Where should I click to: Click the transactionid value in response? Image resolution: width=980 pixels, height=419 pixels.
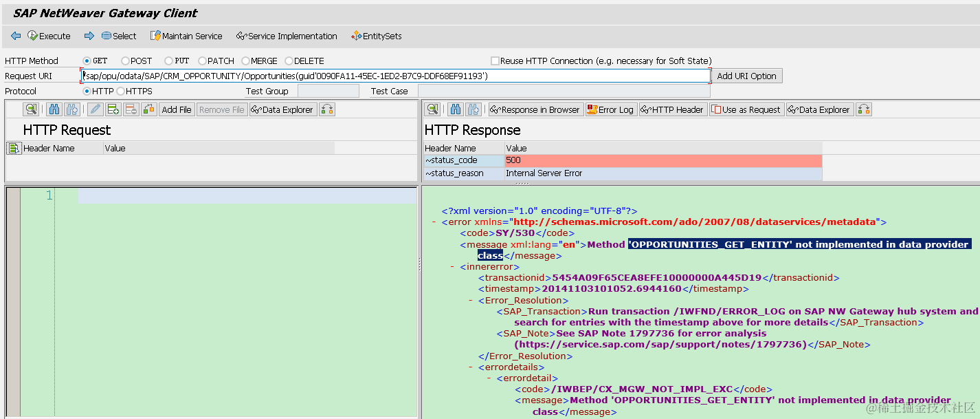coord(657,278)
